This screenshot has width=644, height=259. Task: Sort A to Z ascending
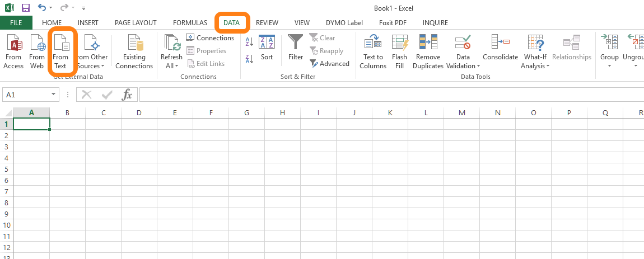[x=250, y=42]
